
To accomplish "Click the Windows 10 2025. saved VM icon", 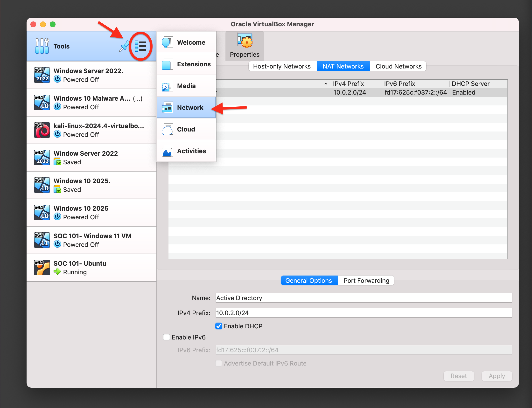I will [x=42, y=185].
